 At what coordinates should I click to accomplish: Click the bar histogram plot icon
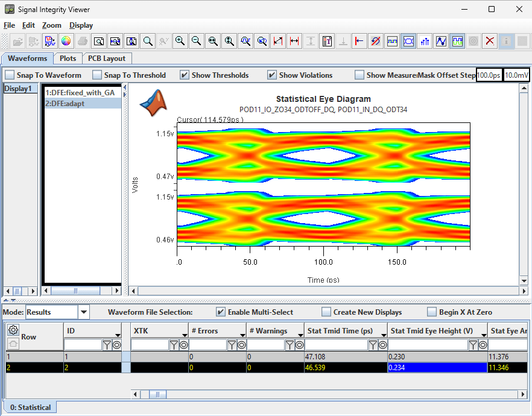(x=425, y=41)
